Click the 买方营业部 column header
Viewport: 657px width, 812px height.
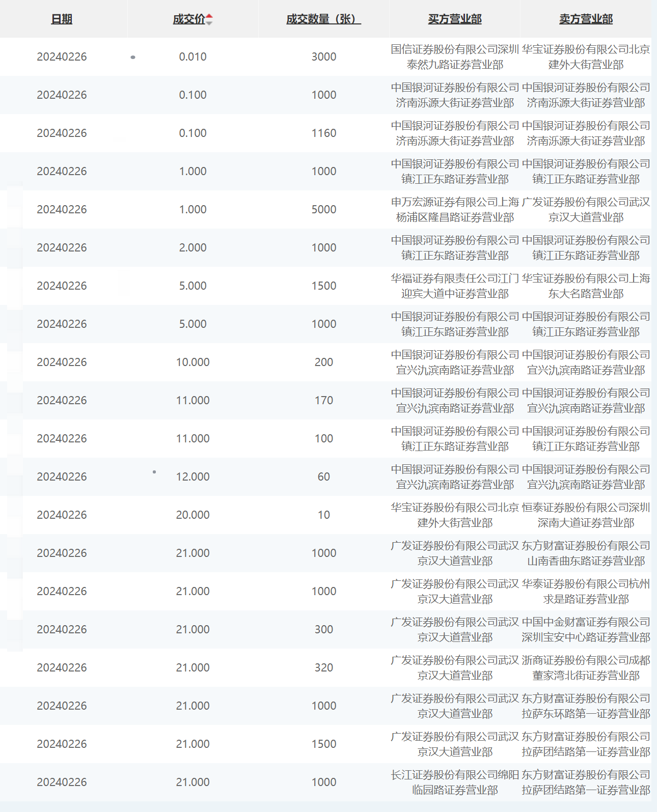coord(455,19)
